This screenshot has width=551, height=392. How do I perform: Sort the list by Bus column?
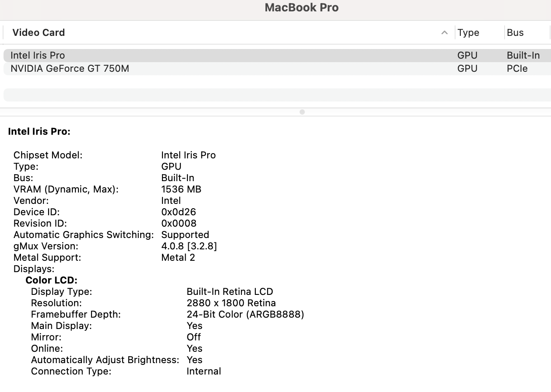[x=515, y=33]
